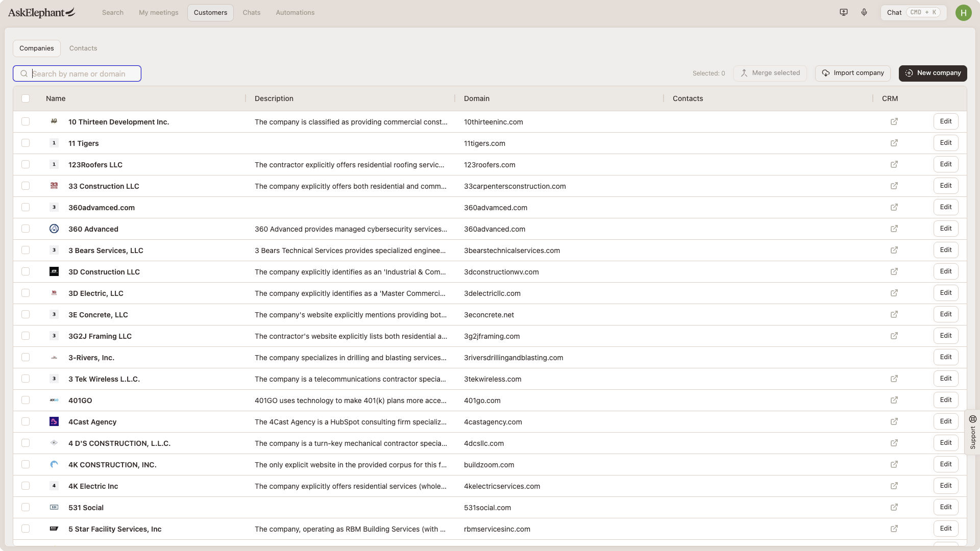The image size is (980, 551).
Task: Click the Name column header
Action: point(56,98)
